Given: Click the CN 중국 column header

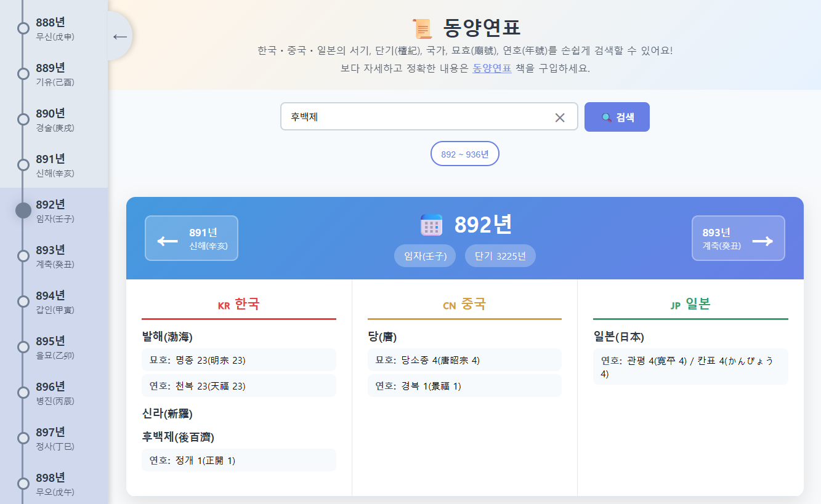Looking at the screenshot, I should click(x=464, y=305).
